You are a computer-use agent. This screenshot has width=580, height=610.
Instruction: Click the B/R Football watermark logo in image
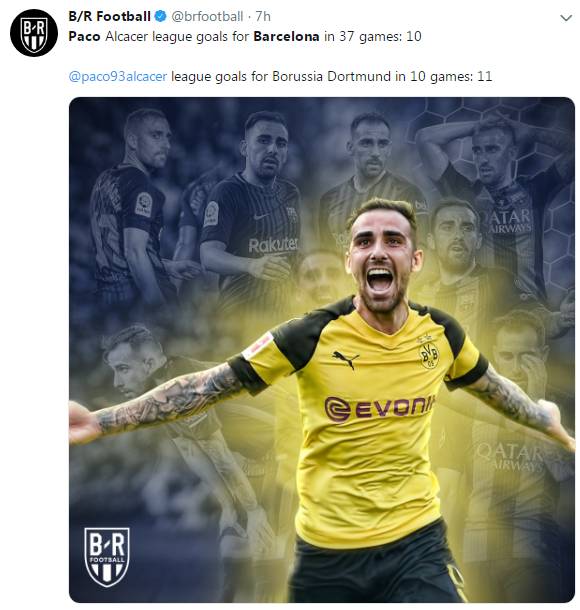pyautogui.click(x=107, y=557)
